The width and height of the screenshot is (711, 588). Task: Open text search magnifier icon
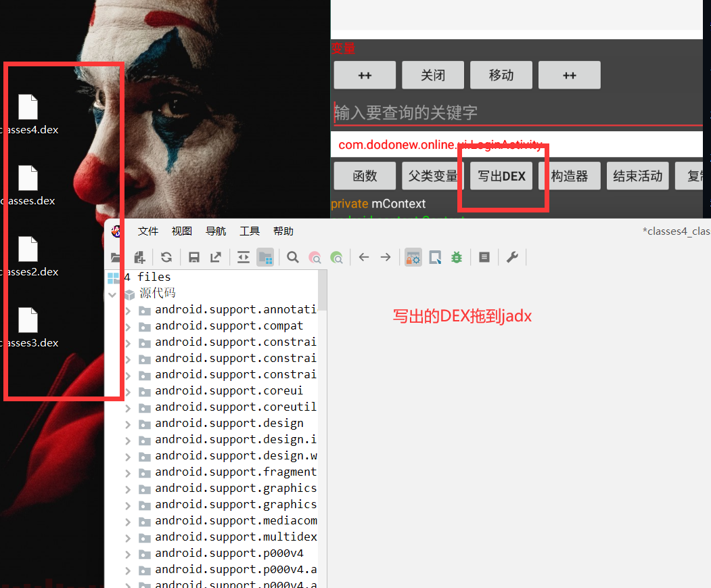[293, 257]
